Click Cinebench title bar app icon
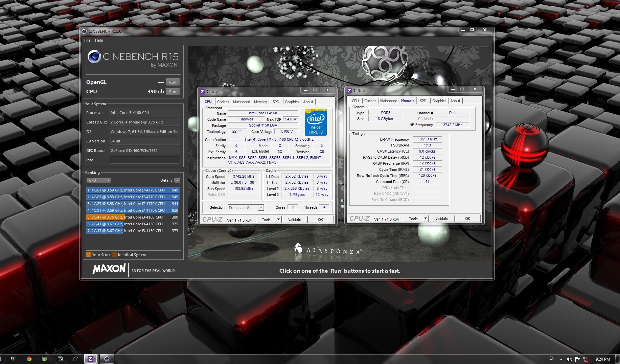The width and height of the screenshot is (620, 364). [x=84, y=31]
